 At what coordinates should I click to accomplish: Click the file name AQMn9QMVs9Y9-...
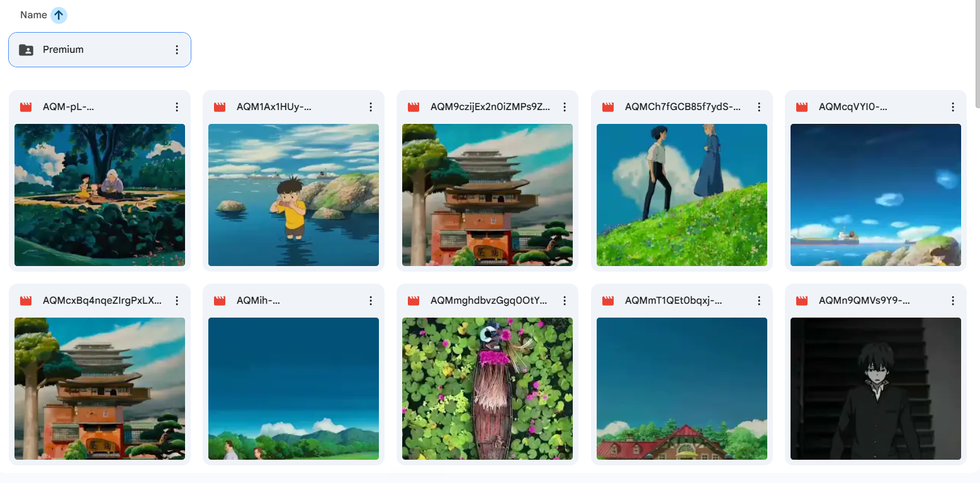[x=864, y=301]
